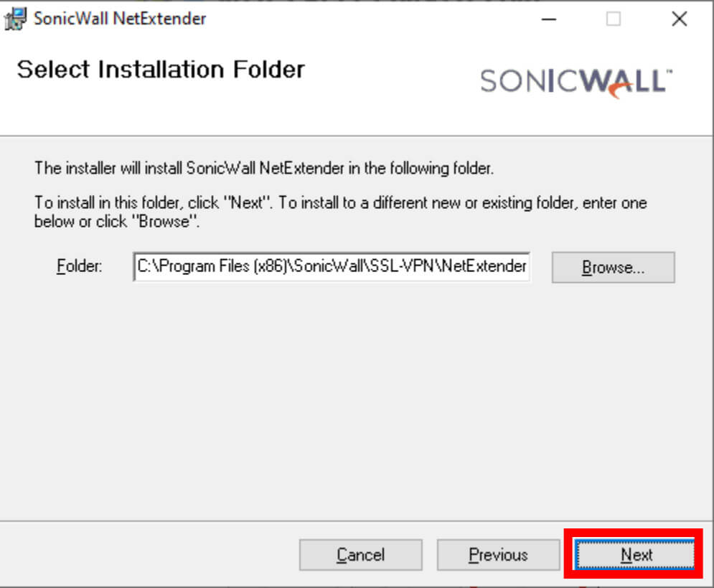The image size is (714, 588).
Task: Minimize the NetExtender installer window
Action: (549, 19)
